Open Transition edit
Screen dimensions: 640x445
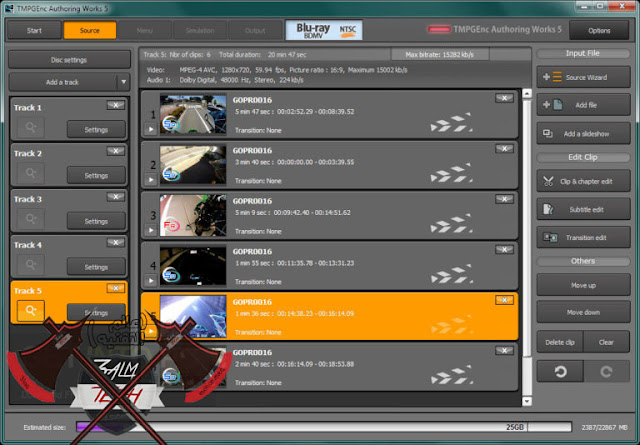[x=583, y=237]
